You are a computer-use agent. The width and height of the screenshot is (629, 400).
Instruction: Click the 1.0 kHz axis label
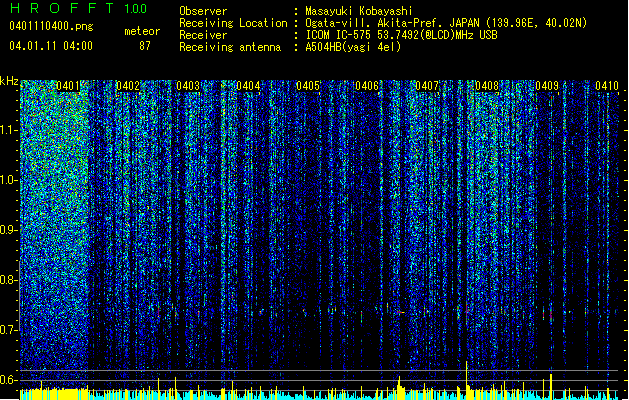8,180
